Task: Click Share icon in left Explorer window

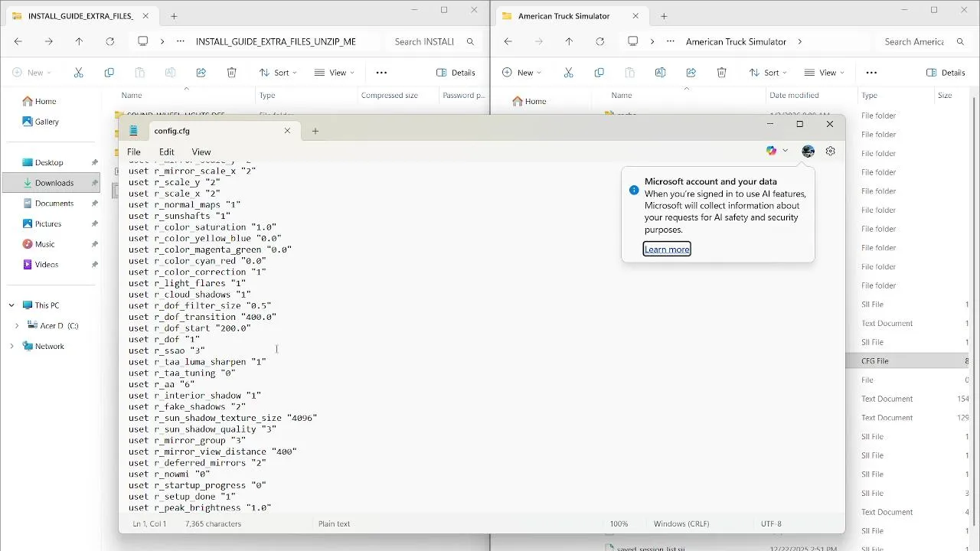Action: tap(201, 73)
